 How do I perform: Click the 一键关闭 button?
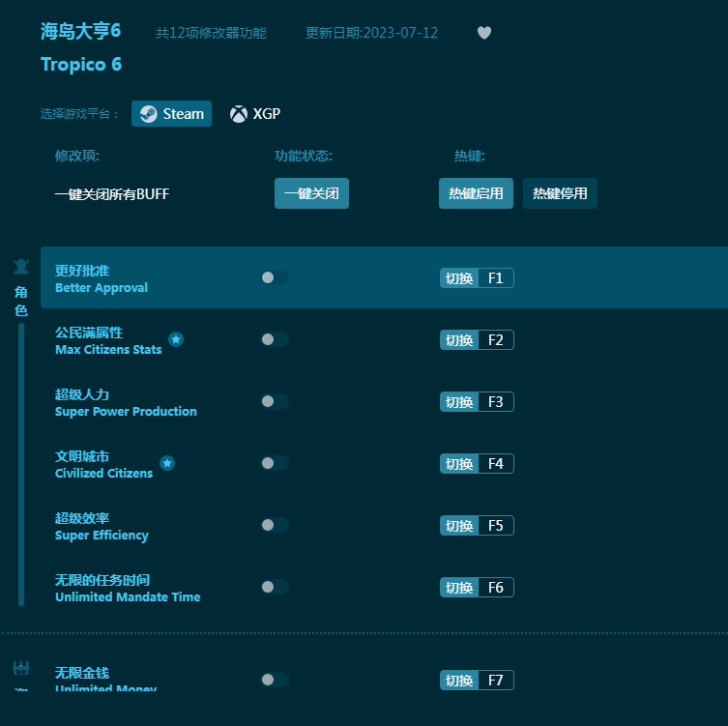pyautogui.click(x=311, y=193)
